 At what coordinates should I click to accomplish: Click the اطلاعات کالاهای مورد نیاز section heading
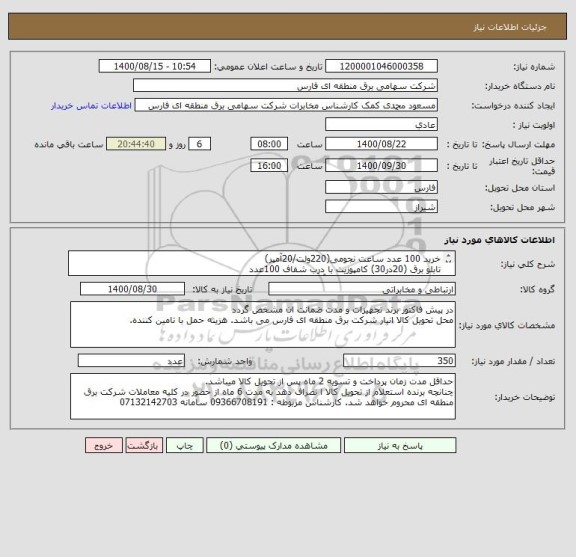click(x=500, y=240)
